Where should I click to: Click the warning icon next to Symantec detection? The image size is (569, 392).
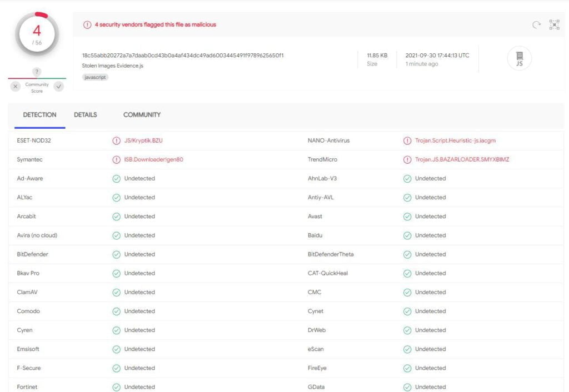coord(116,159)
